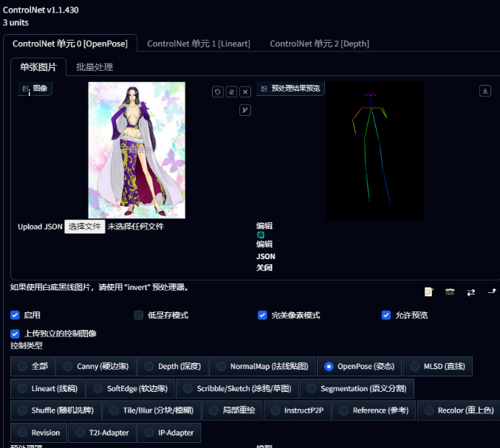Screen dimensions: 500x448
Task: Select the T2I-Adapter radio button
Action: (102, 433)
